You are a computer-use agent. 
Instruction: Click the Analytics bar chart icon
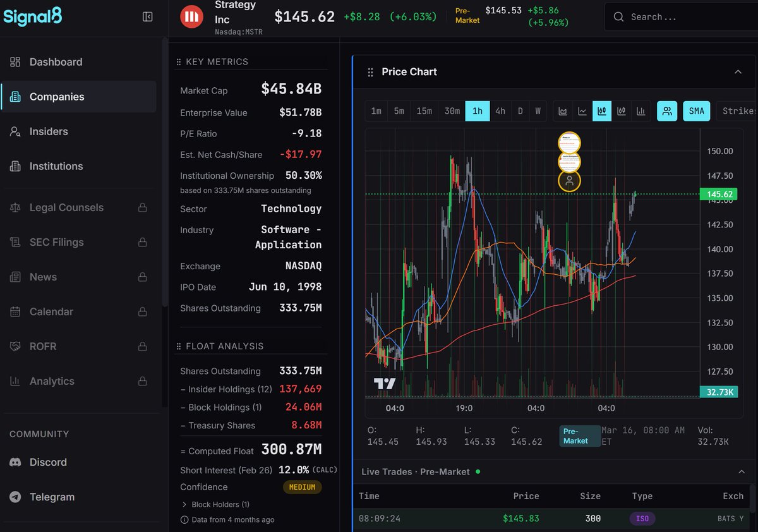coord(15,381)
